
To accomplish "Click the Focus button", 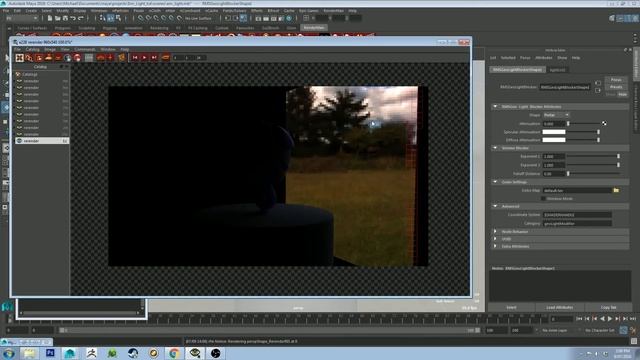I will 616,80.
